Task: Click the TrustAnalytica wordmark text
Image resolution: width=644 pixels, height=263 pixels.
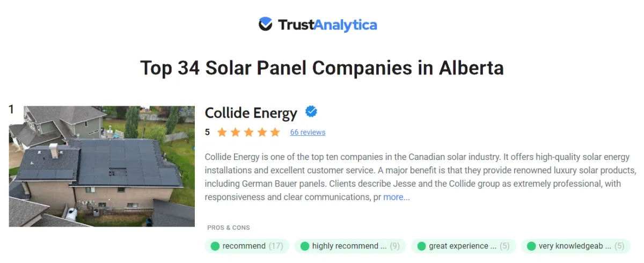Action: coord(327,25)
